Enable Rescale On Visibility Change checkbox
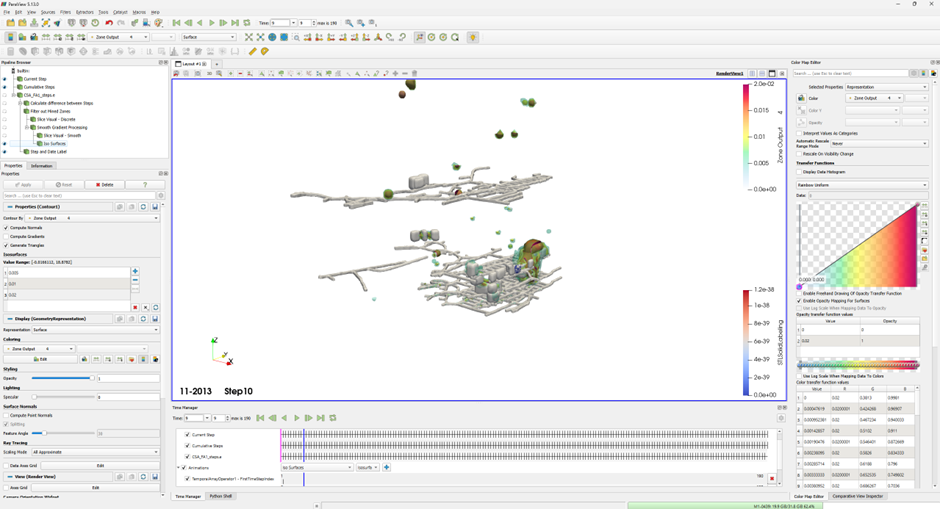Screen dimensions: 940x509 pos(799,154)
